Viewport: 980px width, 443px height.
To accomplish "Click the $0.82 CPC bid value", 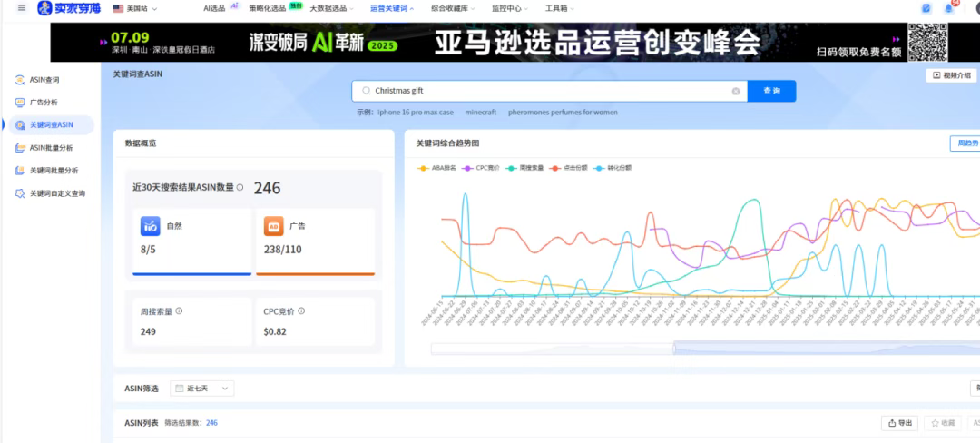I will pos(275,331).
